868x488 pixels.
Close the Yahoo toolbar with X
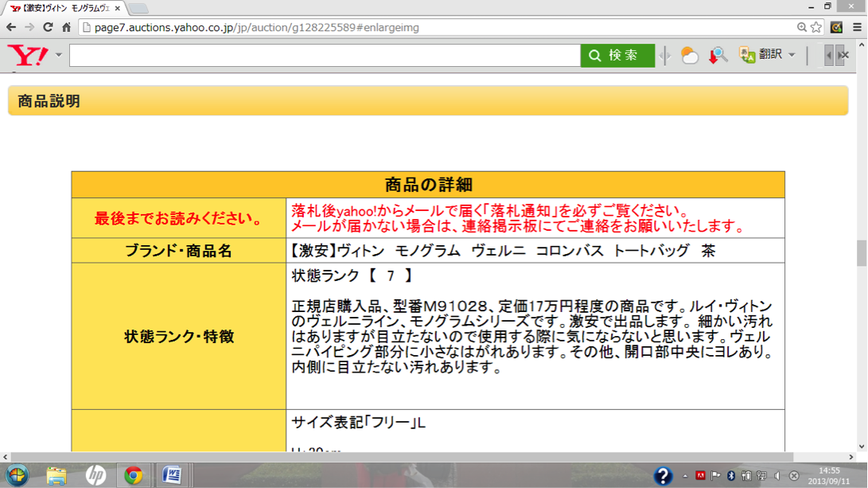click(x=845, y=55)
